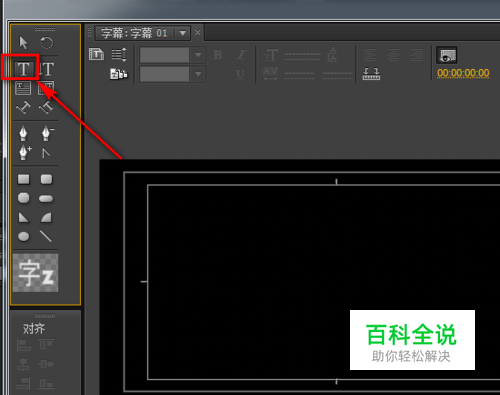Toggle Underline text formatting

point(240,74)
